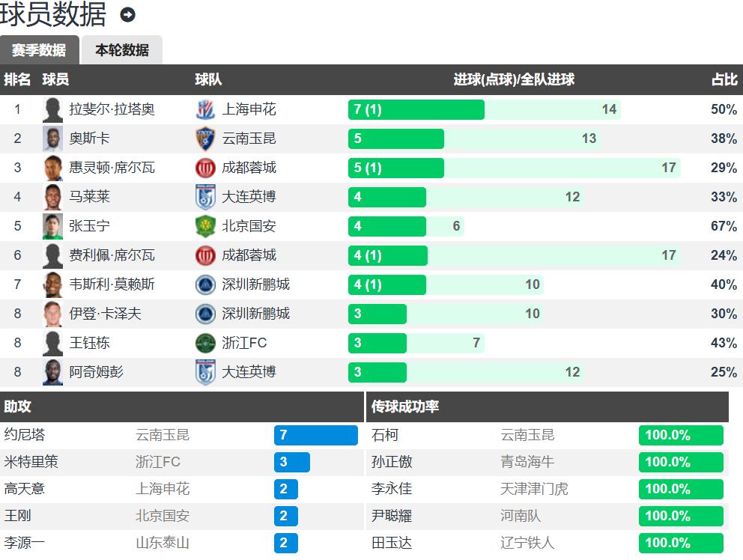Image resolution: width=743 pixels, height=560 pixels.
Task: Open 石柯 in pass success list
Action: [x=385, y=435]
